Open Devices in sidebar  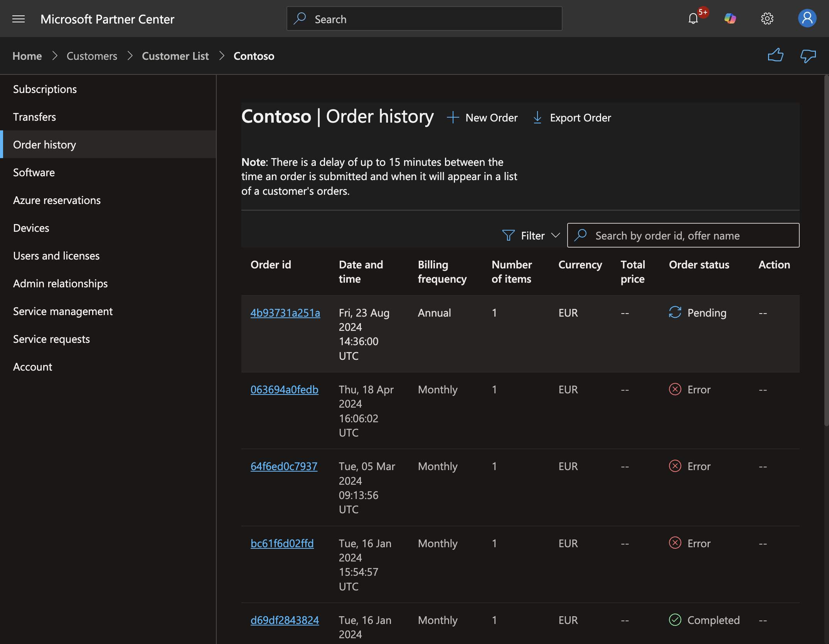108,228
